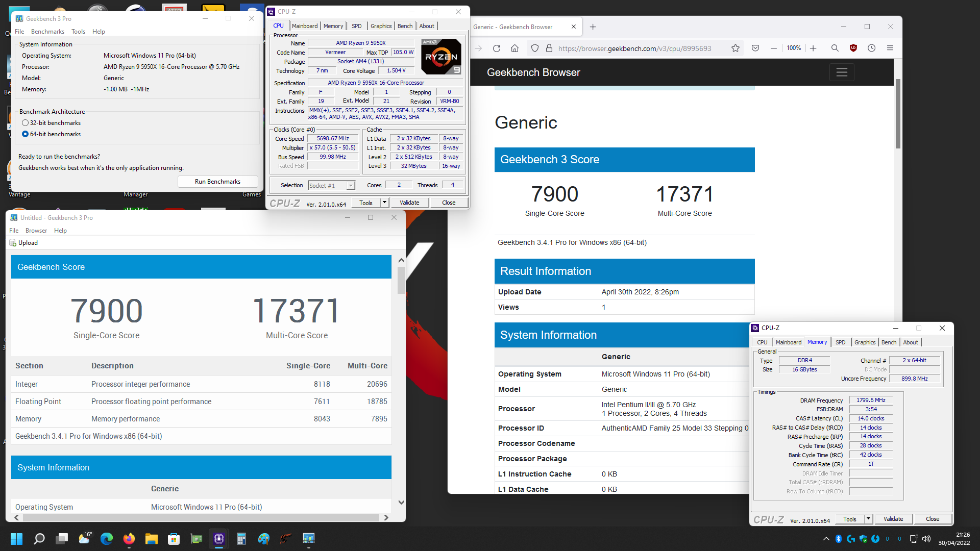Reset zoom via 100% indicator
Screen dimensions: 980x551
[793, 48]
